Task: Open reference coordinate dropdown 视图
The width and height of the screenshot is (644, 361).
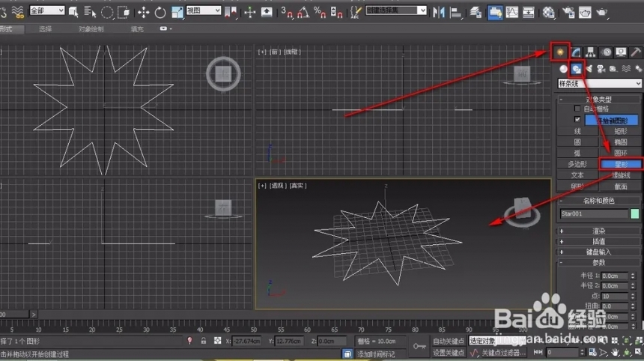Action: point(204,10)
